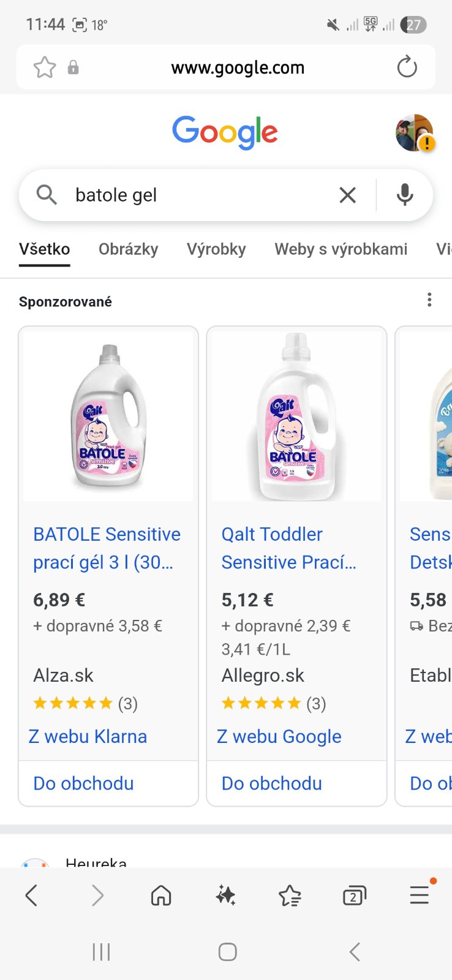Open the BATOLE Sensitive prací gél link

coord(107,548)
